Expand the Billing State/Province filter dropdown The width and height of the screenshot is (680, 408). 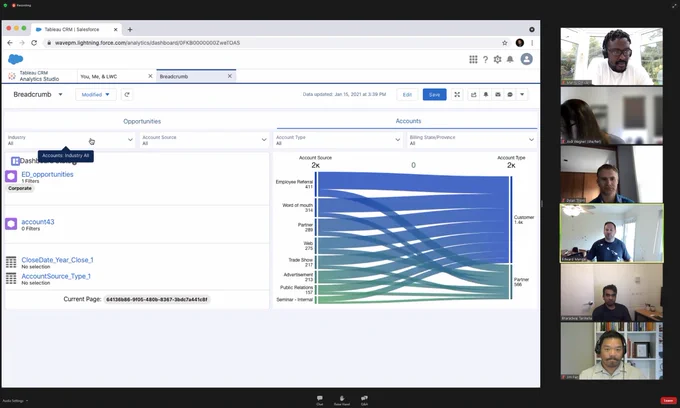click(531, 140)
